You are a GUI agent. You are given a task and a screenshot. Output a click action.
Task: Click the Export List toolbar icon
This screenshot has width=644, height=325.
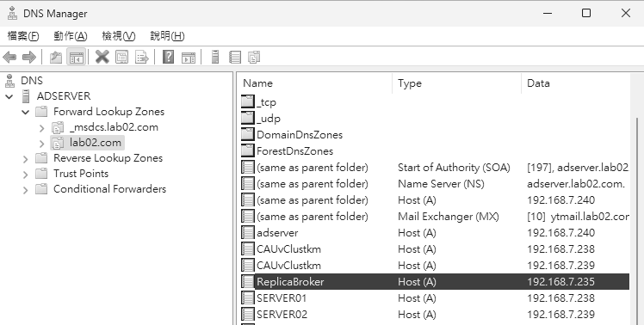point(142,57)
